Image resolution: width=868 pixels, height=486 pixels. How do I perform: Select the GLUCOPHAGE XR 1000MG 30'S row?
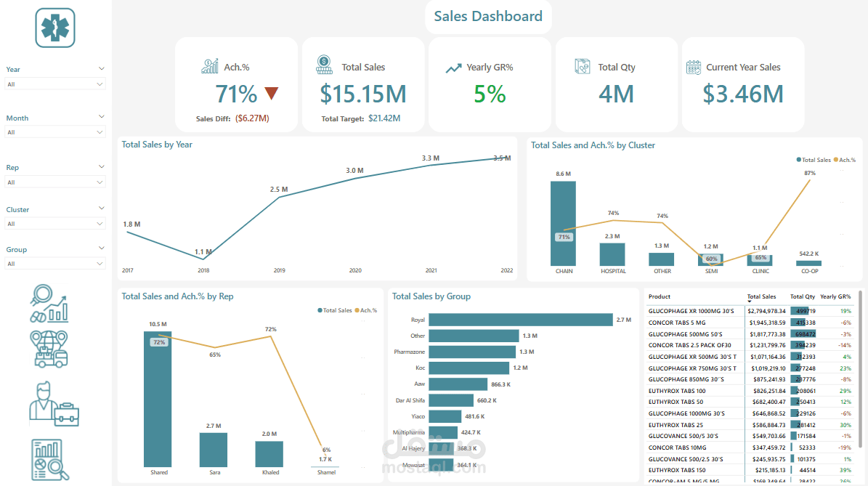750,311
